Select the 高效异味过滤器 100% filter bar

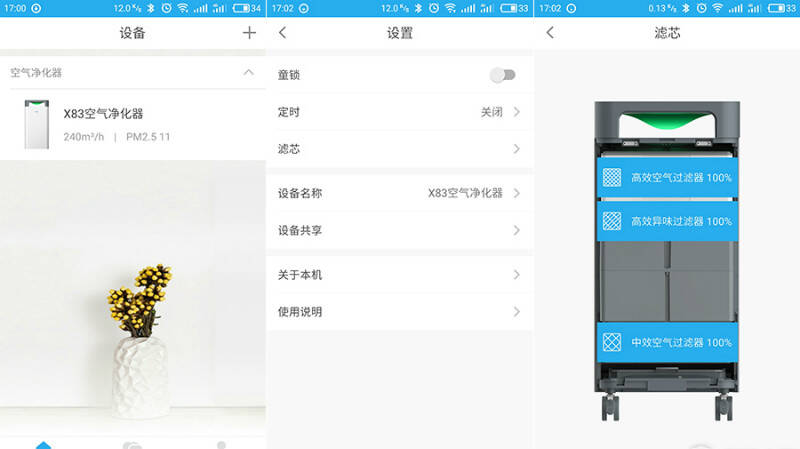[667, 221]
